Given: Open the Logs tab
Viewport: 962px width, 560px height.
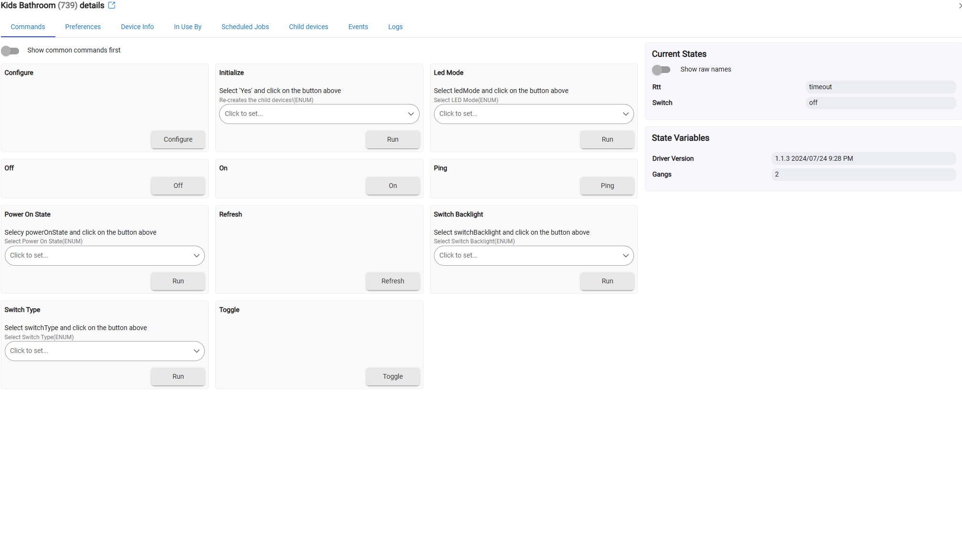Looking at the screenshot, I should tap(395, 27).
